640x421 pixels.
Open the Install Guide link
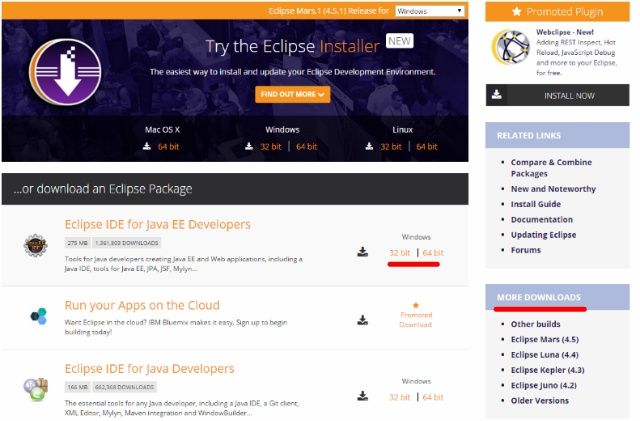(536, 204)
